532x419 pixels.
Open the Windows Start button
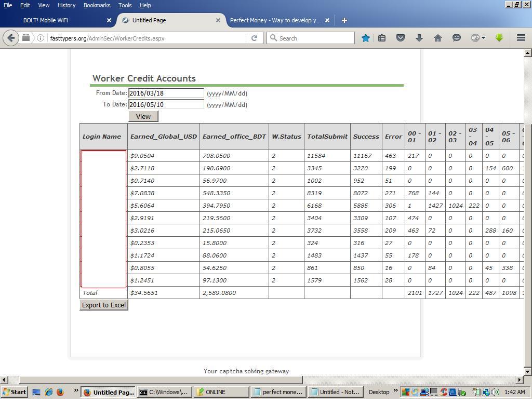click(x=15, y=392)
